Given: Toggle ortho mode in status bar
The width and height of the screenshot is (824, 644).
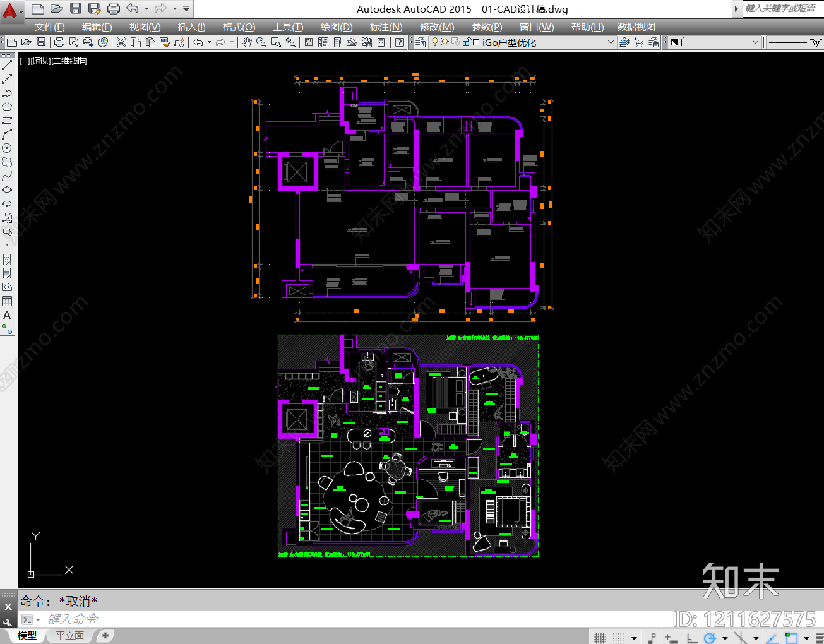Looking at the screenshot, I should [x=692, y=638].
